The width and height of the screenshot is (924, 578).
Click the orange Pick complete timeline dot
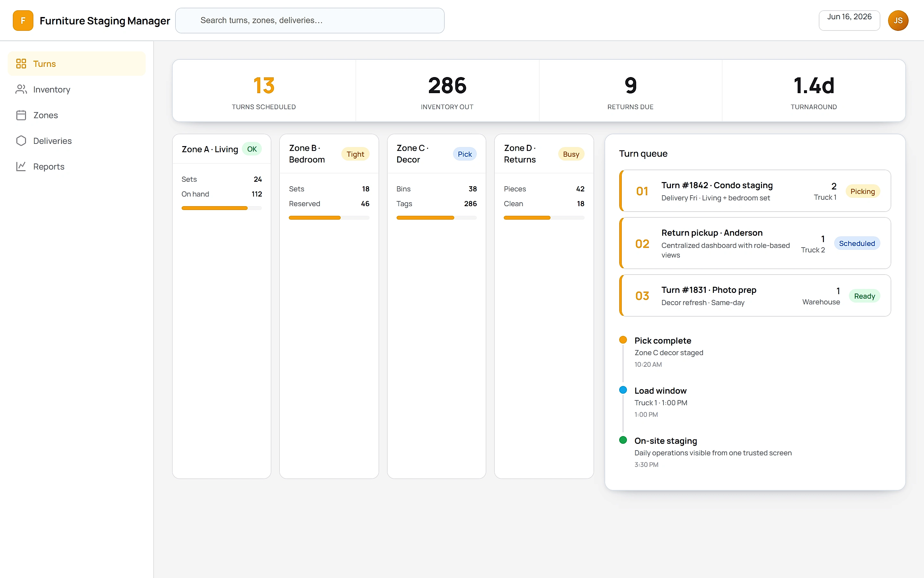(x=623, y=339)
